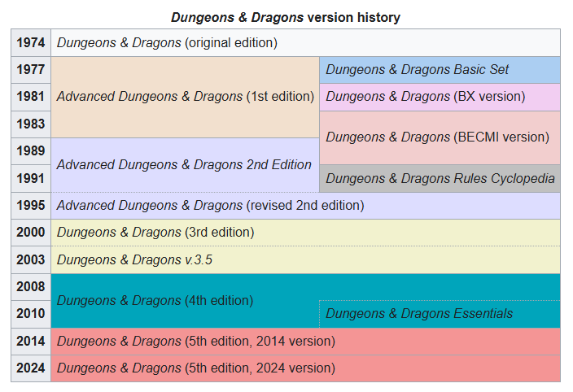Viewport: 573px width, 392px height.
Task: Select the 1995 year cell
Action: click(31, 206)
